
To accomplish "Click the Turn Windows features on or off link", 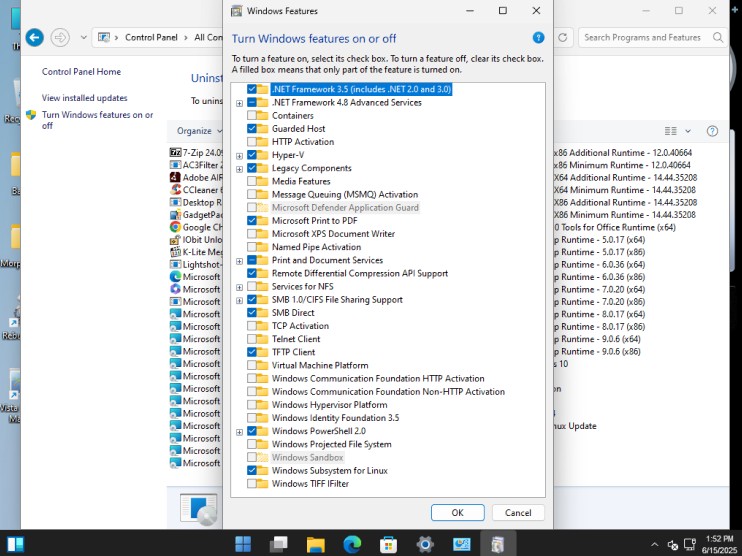I will coord(97,120).
